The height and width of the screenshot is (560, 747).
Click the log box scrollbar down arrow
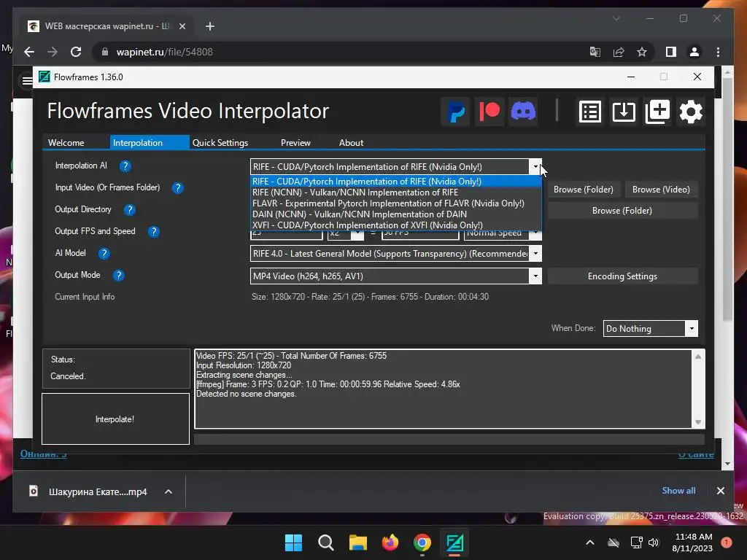tap(698, 422)
